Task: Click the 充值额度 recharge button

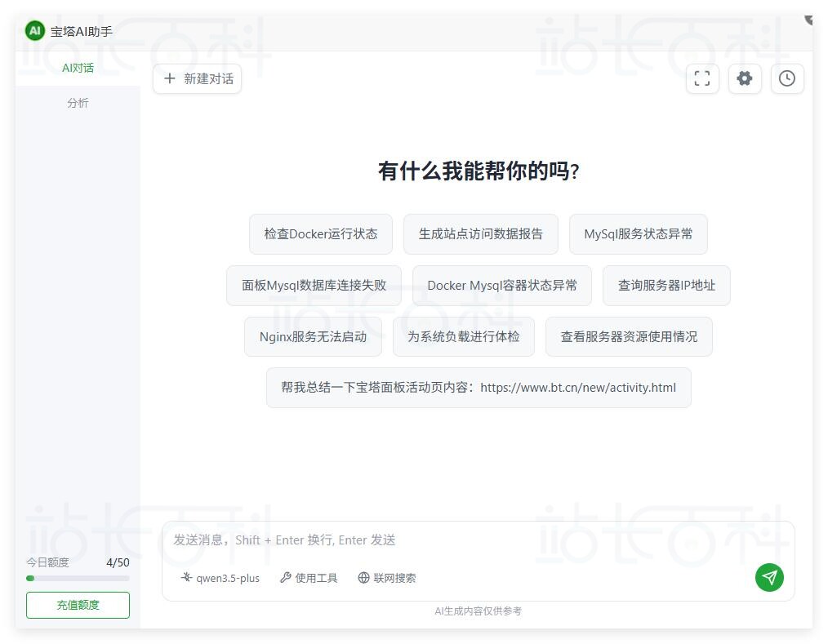Action: tap(78, 605)
